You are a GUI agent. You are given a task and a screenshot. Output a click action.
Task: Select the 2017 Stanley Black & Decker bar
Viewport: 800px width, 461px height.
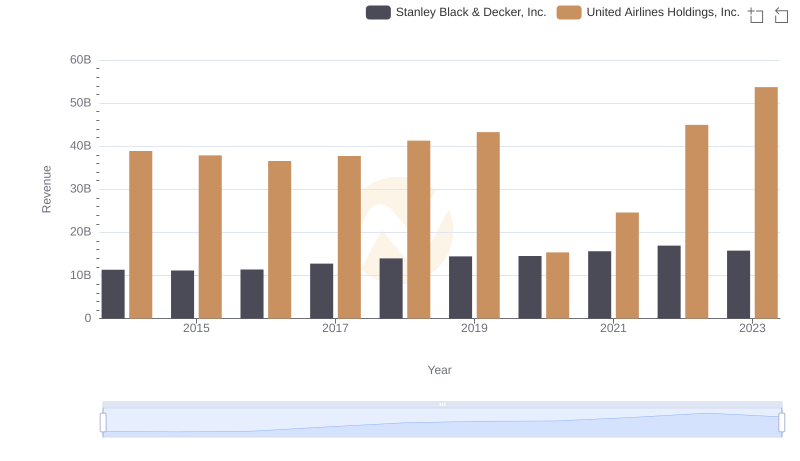click(x=321, y=291)
